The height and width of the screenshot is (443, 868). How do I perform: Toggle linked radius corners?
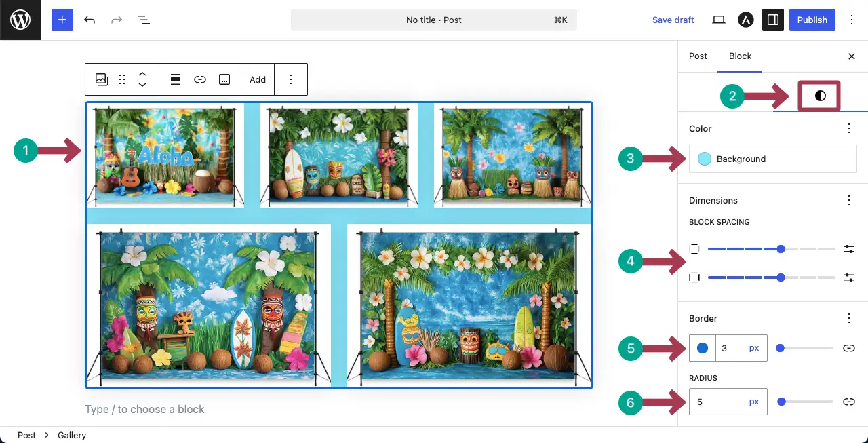pos(848,402)
